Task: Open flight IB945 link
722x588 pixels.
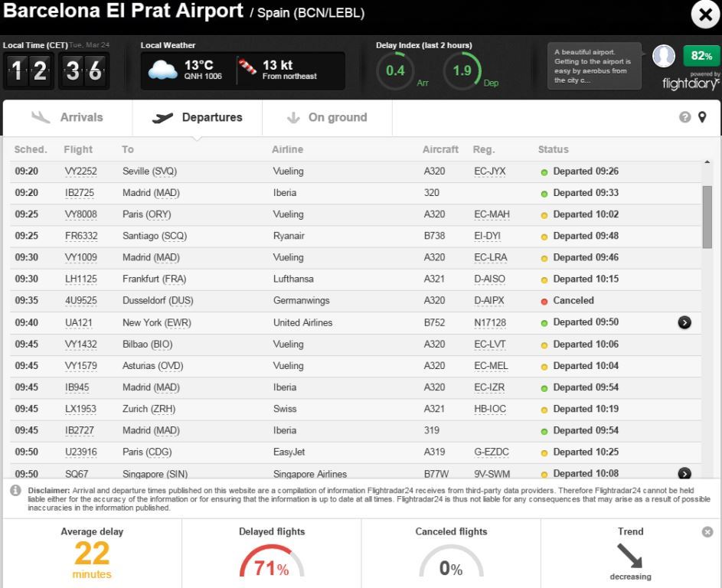Action: tap(77, 387)
